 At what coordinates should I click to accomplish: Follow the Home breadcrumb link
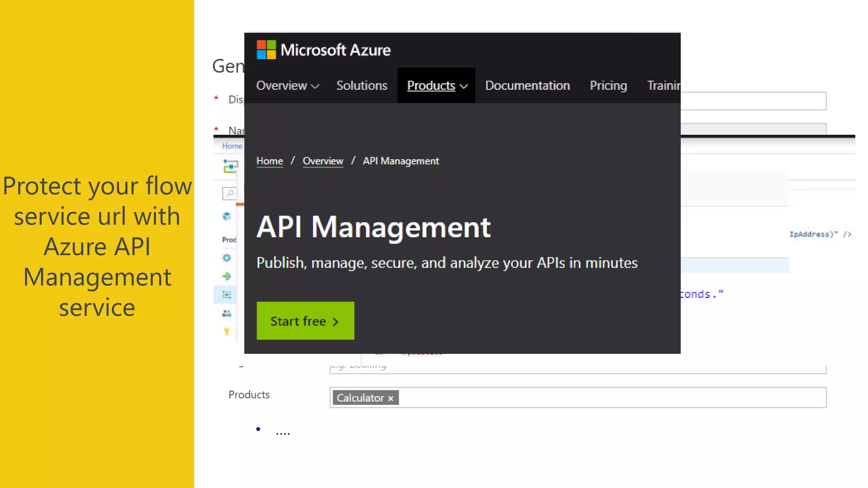click(x=270, y=161)
